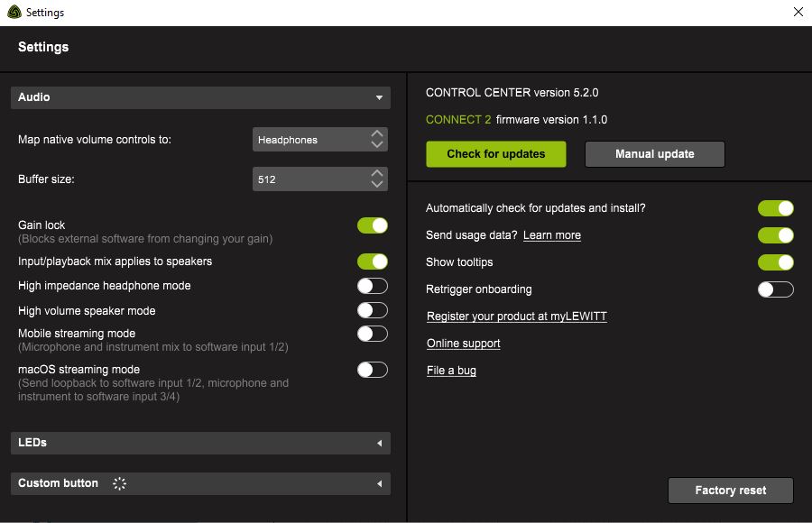Enable High impedance headphone mode
This screenshot has width=812, height=523.
point(372,285)
